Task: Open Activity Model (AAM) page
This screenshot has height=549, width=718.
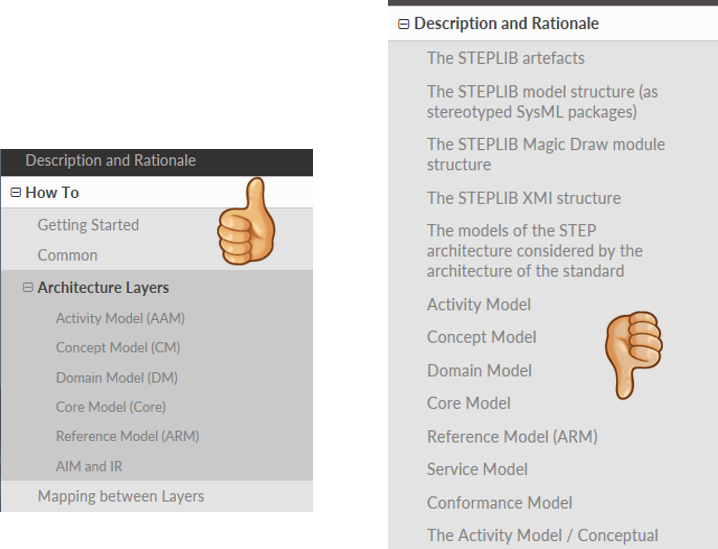Action: pyautogui.click(x=120, y=318)
